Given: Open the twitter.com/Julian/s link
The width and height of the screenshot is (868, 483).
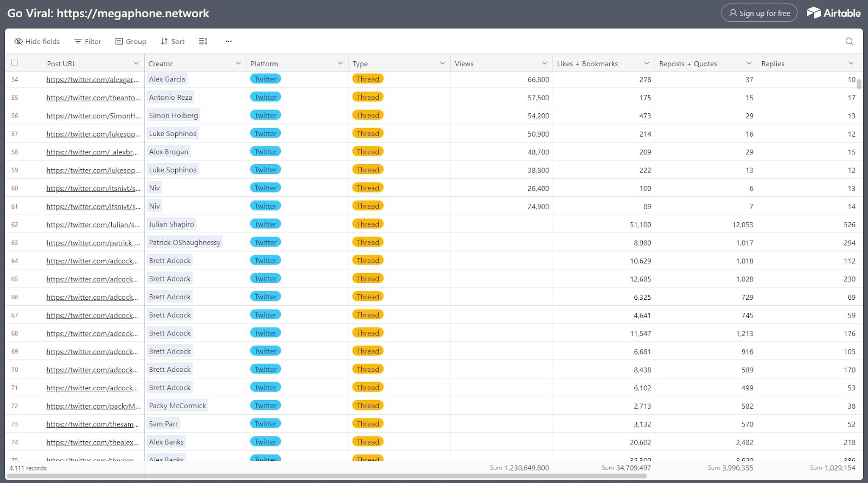Looking at the screenshot, I should (93, 224).
